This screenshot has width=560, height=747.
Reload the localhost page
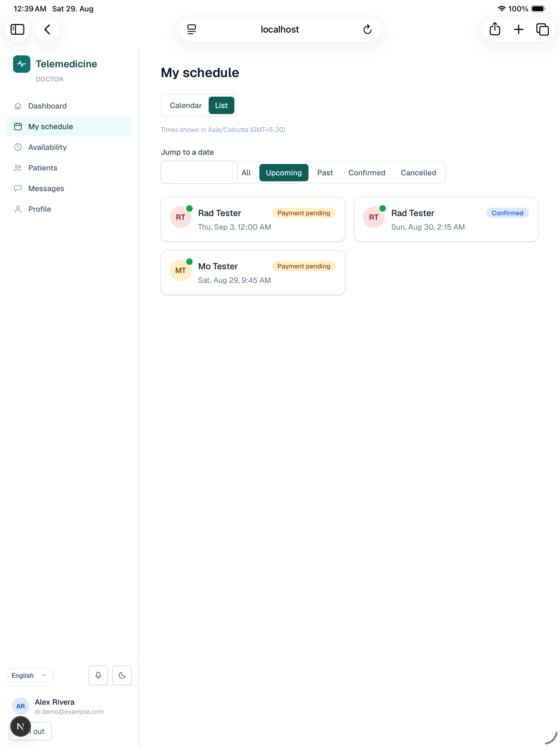coord(367,29)
